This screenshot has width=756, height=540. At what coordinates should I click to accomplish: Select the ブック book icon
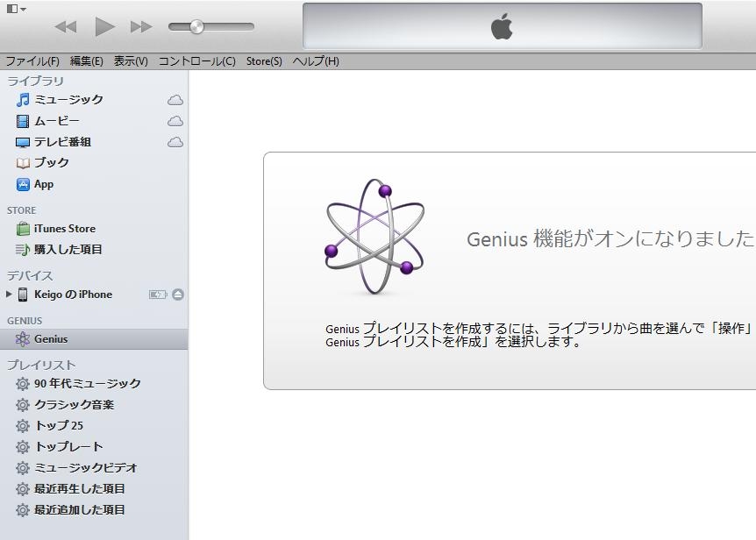23,163
